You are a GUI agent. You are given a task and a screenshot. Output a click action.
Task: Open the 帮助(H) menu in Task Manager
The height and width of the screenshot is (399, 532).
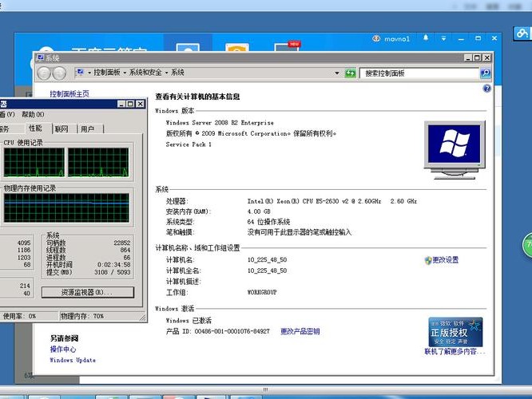pyautogui.click(x=33, y=115)
